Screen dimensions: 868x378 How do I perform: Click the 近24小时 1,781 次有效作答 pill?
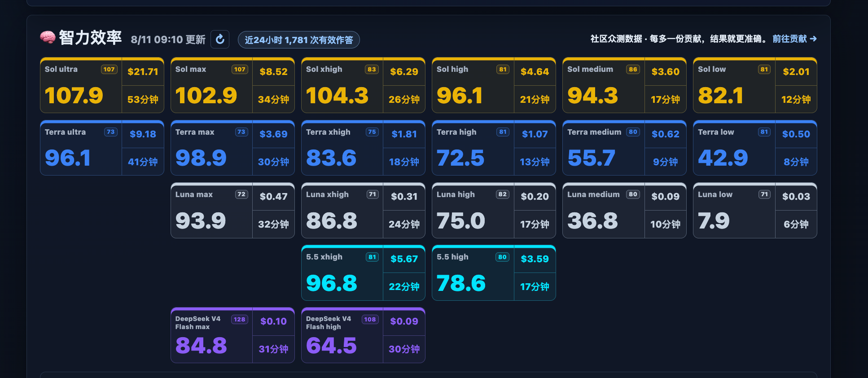[299, 40]
